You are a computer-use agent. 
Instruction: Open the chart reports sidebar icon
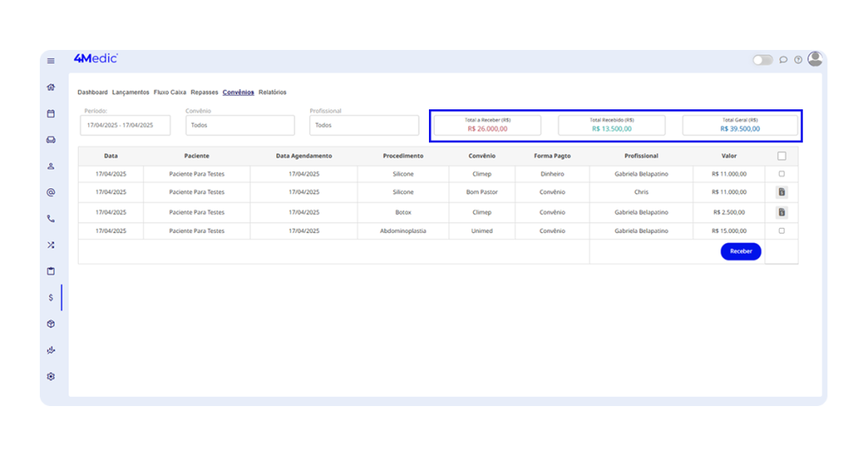51,350
